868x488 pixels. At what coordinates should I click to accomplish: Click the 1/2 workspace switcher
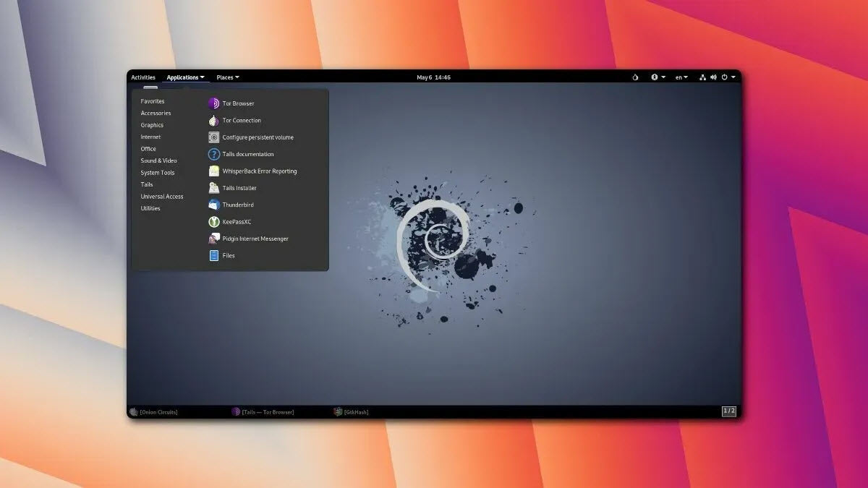coord(728,411)
